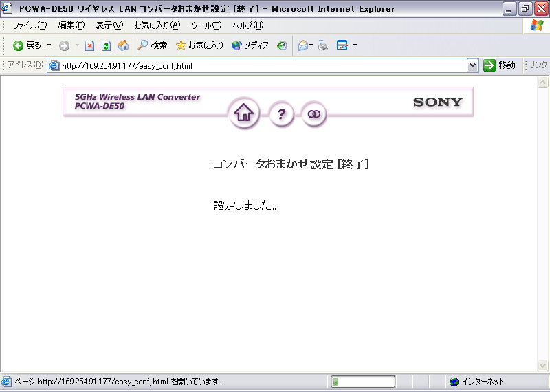Viewport: 550px width, 392px height.
Task: Click the Forward arrow icon
Action: [x=64, y=45]
